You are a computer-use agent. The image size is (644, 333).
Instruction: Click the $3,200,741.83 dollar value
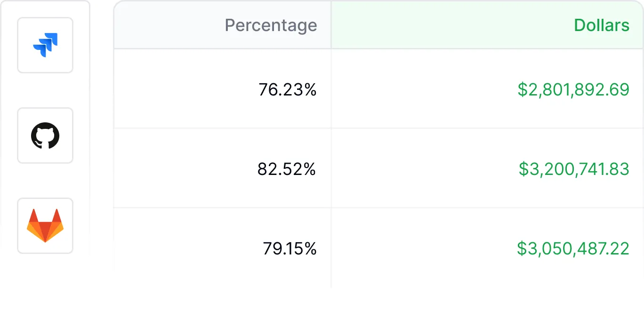pos(573,169)
